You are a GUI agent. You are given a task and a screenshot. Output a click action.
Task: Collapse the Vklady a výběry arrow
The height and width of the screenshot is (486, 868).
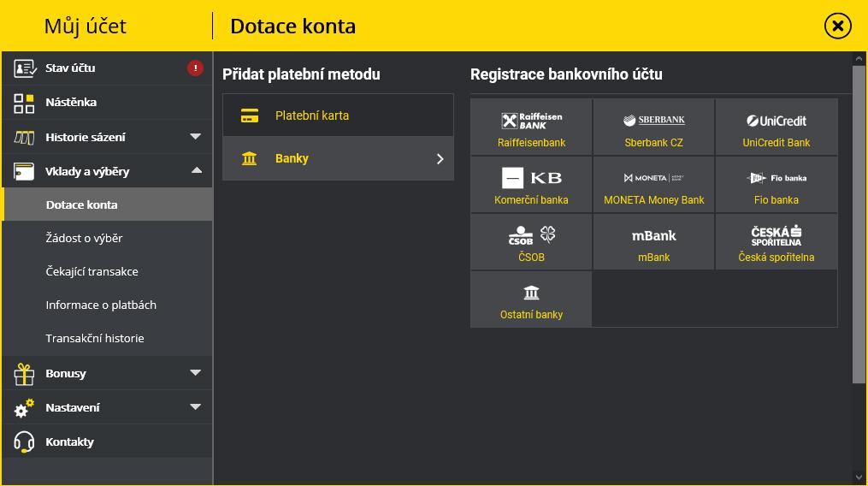point(197,170)
